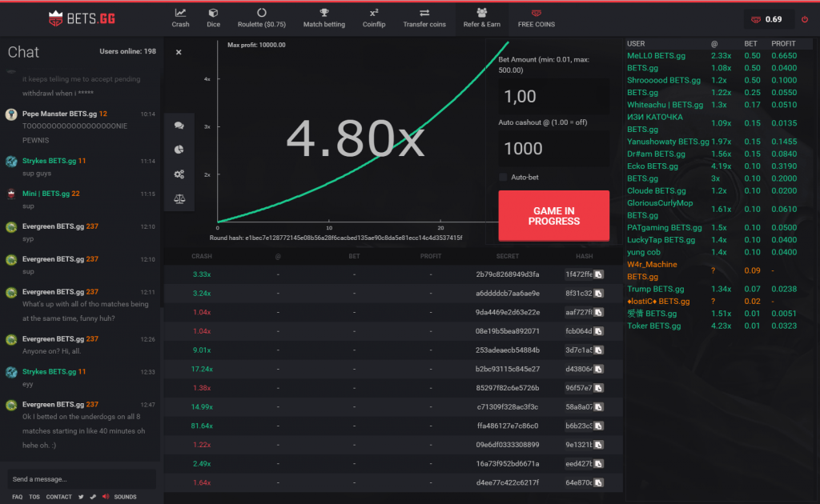Click the power logout icon

point(805,19)
